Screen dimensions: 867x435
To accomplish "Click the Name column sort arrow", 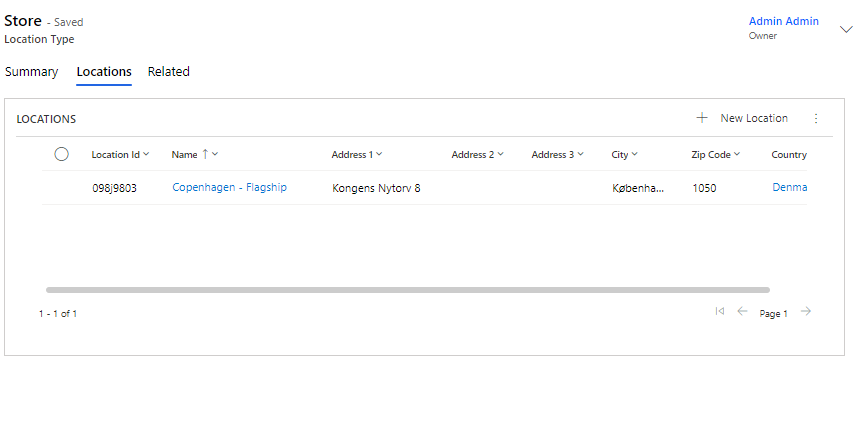I will (x=205, y=154).
